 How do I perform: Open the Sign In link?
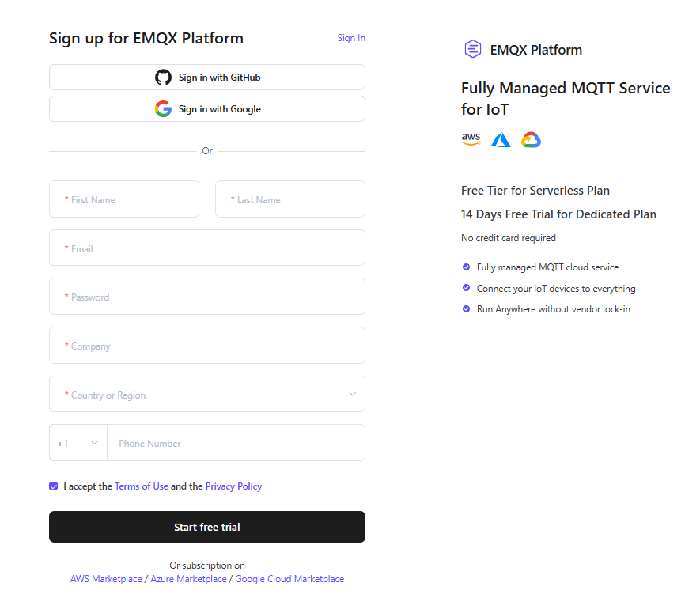(351, 38)
